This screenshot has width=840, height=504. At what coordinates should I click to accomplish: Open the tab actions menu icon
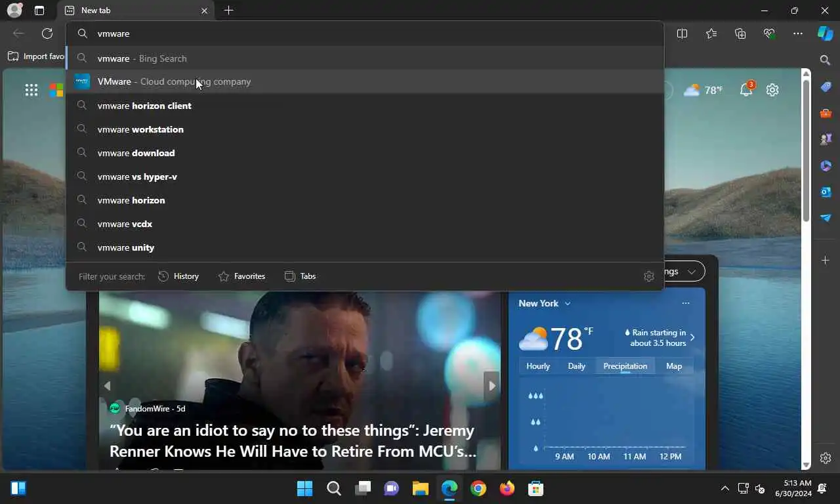(x=39, y=10)
